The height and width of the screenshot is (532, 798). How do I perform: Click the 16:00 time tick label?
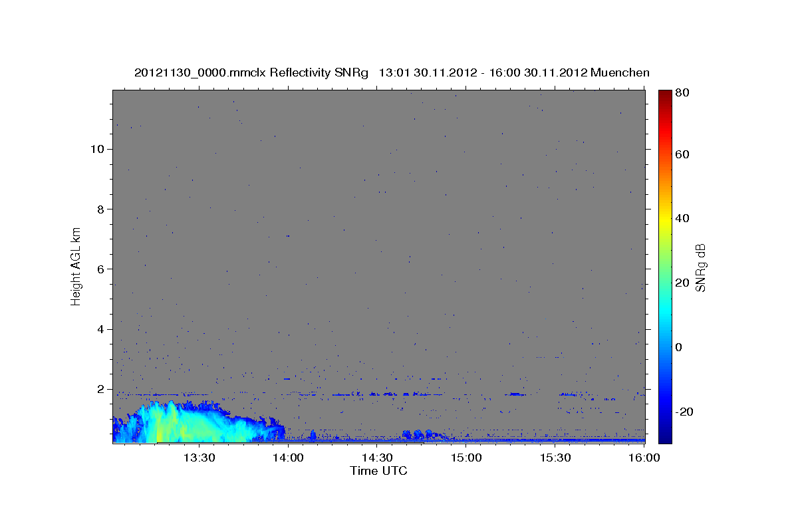click(644, 458)
